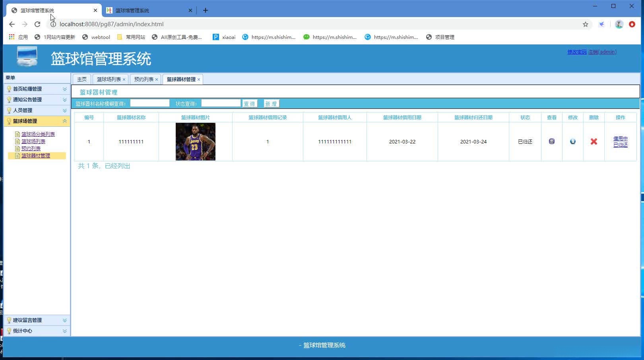Screen dimensions: 644x360
Task: Click the system monitor logo icon
Action: (27, 56)
